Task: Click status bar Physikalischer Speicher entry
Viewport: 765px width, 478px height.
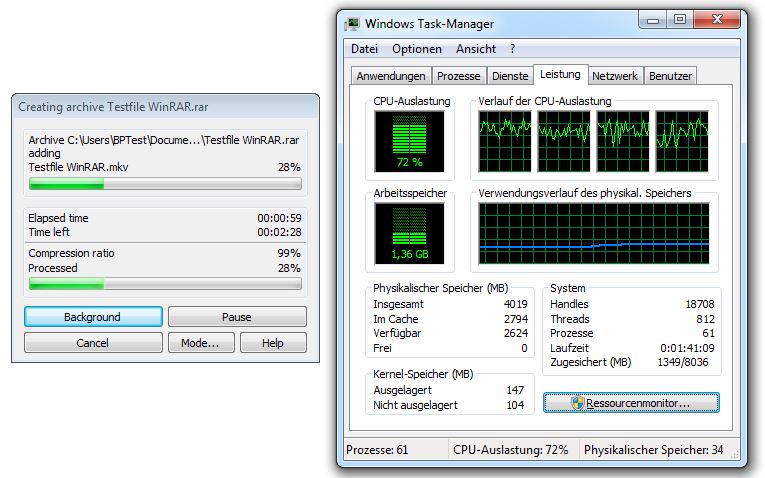Action: click(x=654, y=450)
